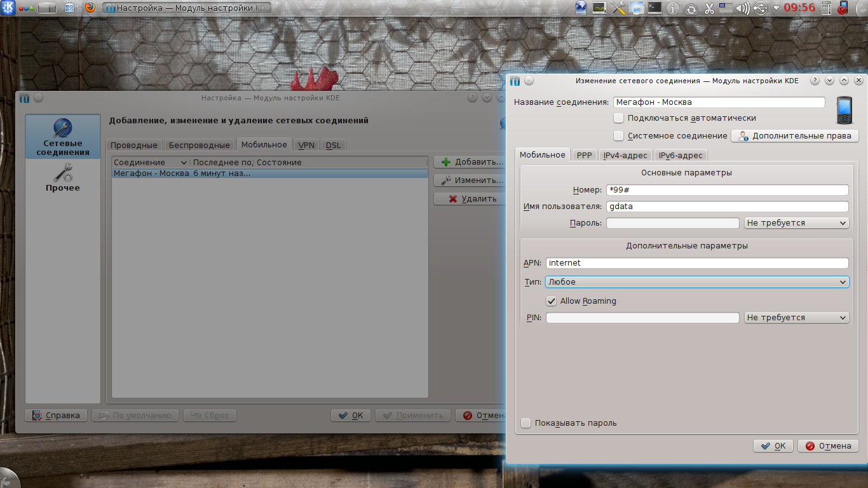Open the IPv6-адрес tab
Image resolution: width=868 pixels, height=488 pixels.
coord(681,156)
